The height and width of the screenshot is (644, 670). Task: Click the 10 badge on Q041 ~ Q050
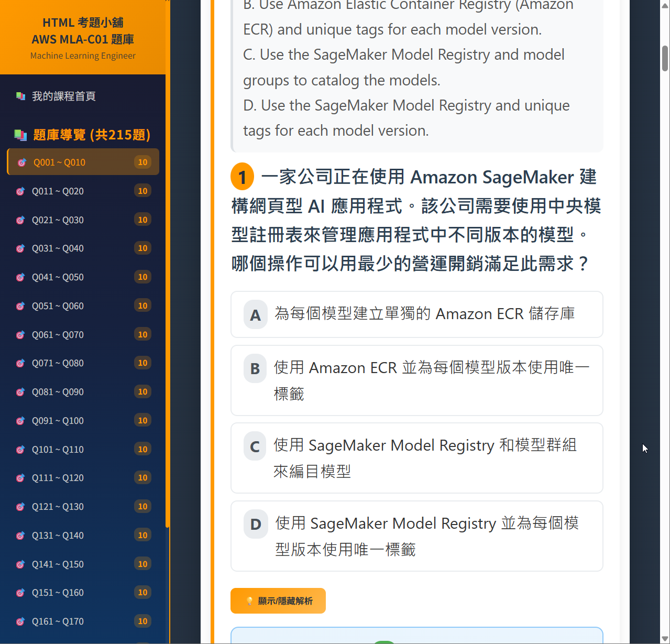tap(142, 277)
